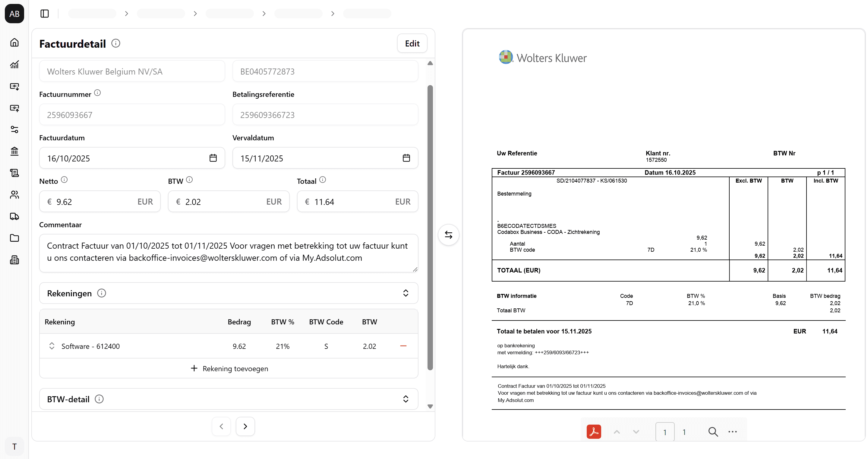Expand the BTW-detail section chevron
Screen dimensions: 868x459
tap(406, 399)
